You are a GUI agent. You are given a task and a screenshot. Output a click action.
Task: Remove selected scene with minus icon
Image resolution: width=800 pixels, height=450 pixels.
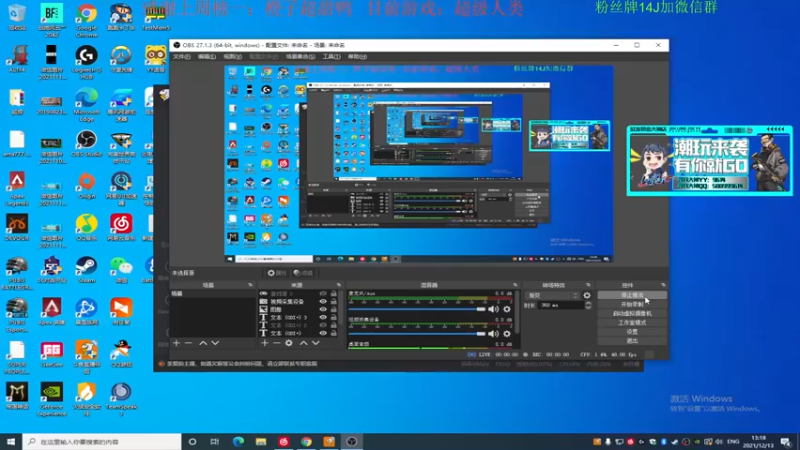tap(188, 343)
